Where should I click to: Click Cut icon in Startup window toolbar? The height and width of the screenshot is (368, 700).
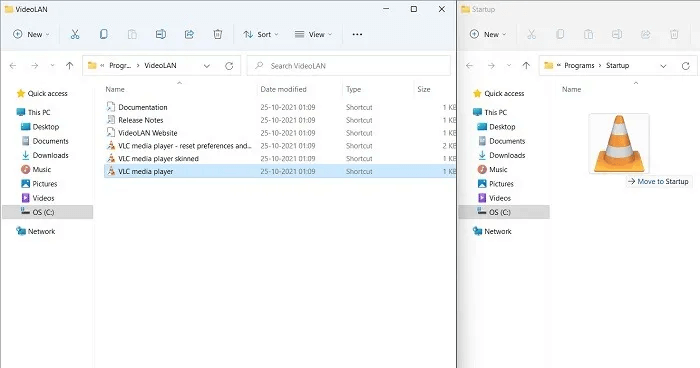(x=531, y=34)
